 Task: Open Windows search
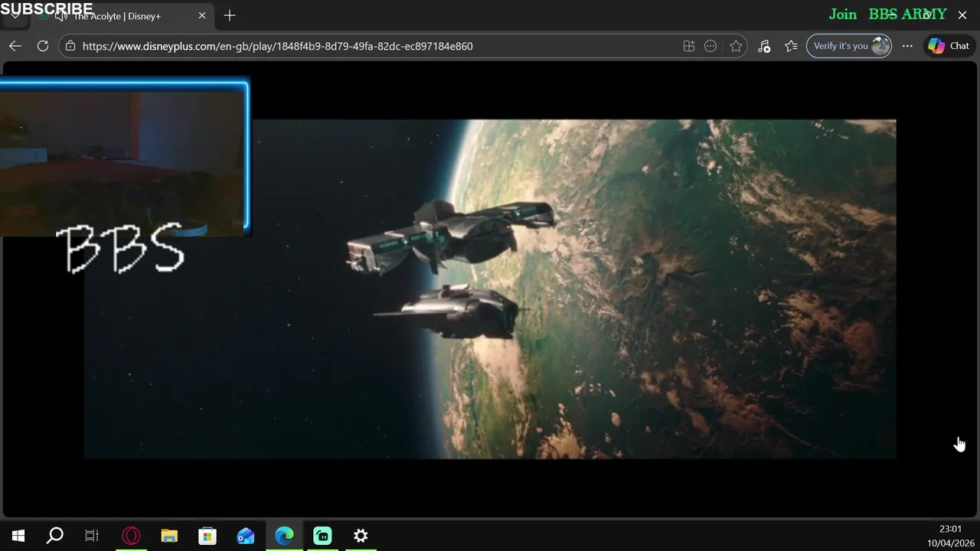(x=55, y=536)
